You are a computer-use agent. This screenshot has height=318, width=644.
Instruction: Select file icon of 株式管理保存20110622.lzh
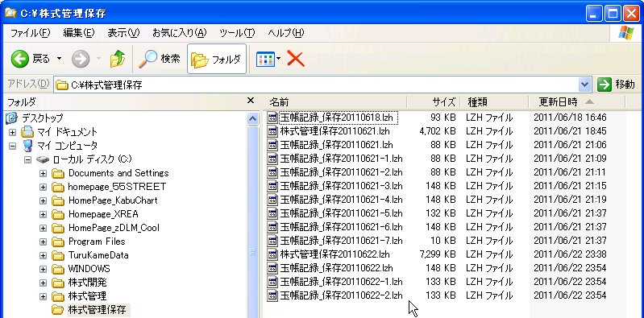[x=272, y=254]
